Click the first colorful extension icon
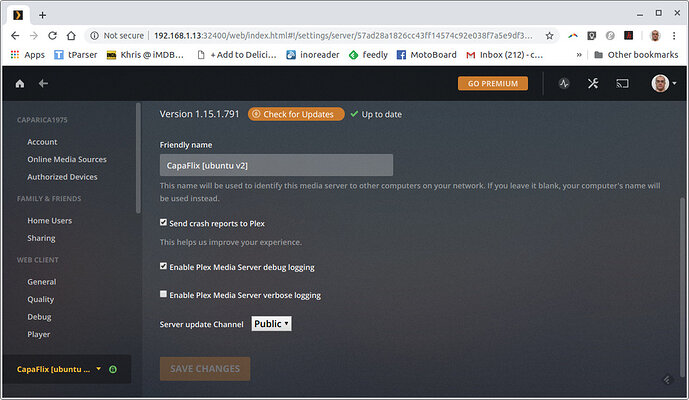The width and height of the screenshot is (689, 400). 573,36
